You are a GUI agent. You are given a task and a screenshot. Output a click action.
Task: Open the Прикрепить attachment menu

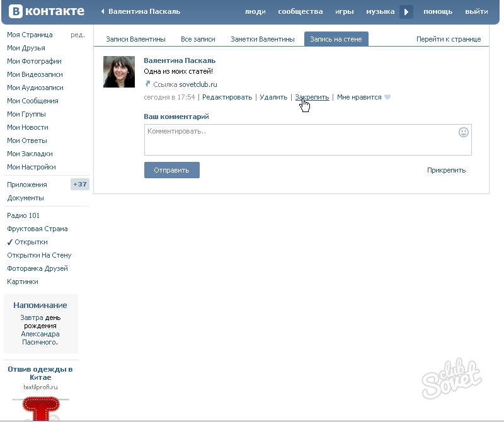point(446,170)
